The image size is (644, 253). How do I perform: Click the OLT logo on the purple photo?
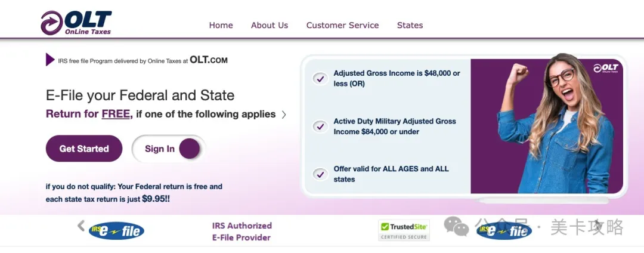click(606, 69)
